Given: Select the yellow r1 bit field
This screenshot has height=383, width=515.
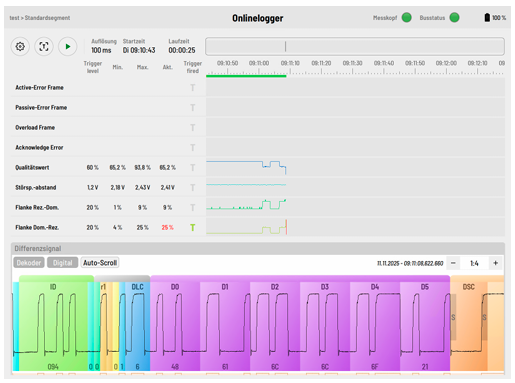Looking at the screenshot, I should (x=103, y=326).
